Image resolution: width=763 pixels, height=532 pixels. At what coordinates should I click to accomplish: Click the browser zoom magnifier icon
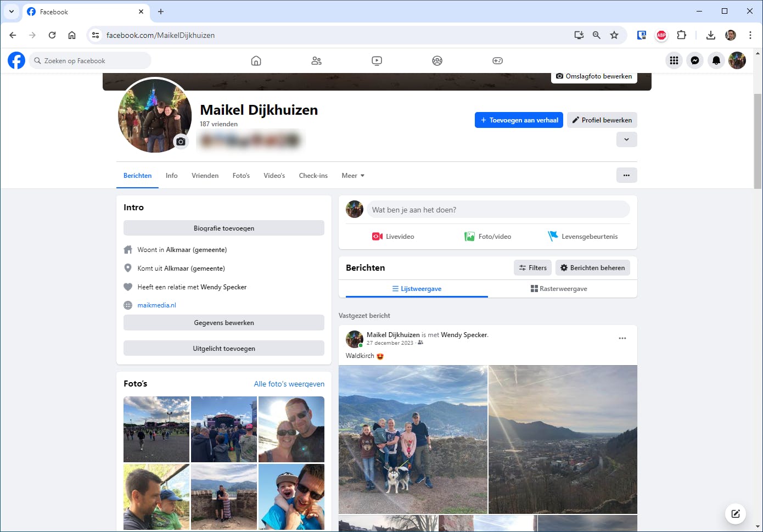pyautogui.click(x=597, y=35)
